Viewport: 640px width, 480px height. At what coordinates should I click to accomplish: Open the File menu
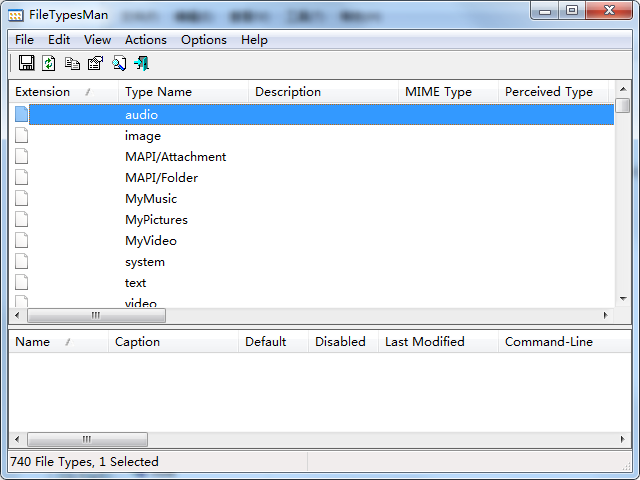point(24,40)
